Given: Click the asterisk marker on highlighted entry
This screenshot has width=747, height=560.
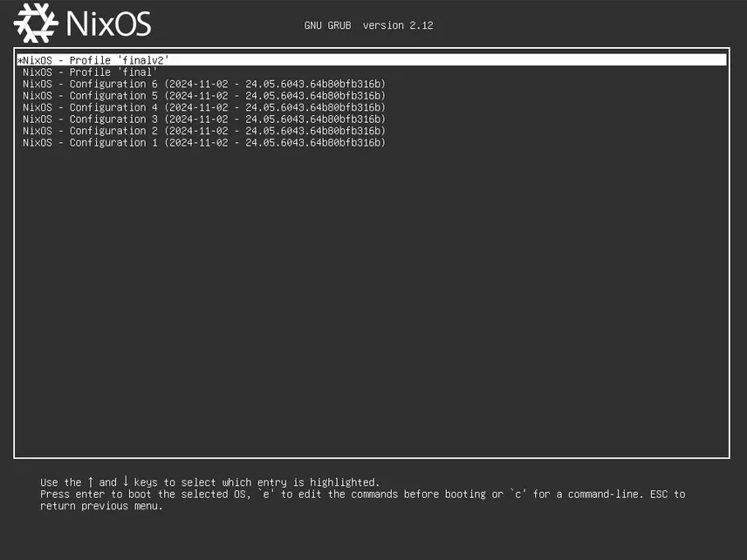Looking at the screenshot, I should coord(18,59).
